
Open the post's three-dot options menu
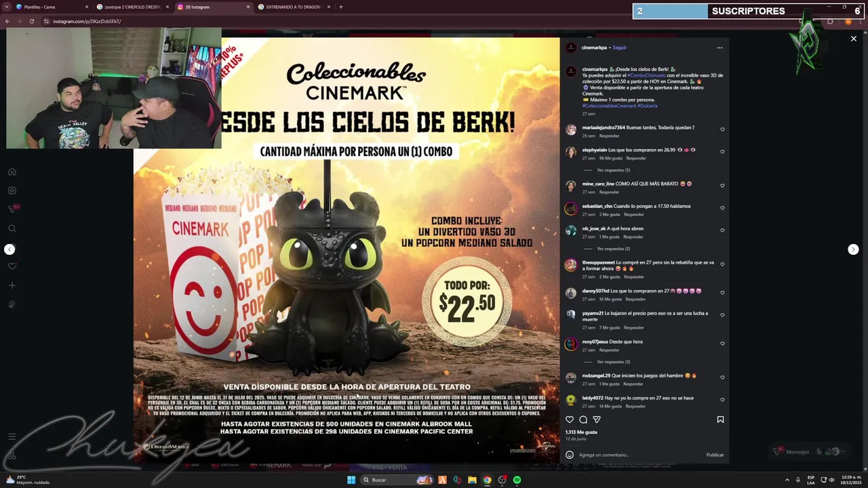pos(719,47)
